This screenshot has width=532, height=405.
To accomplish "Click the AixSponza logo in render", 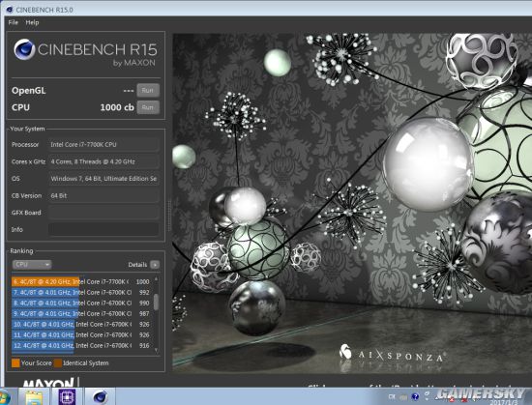I will coord(391,353).
